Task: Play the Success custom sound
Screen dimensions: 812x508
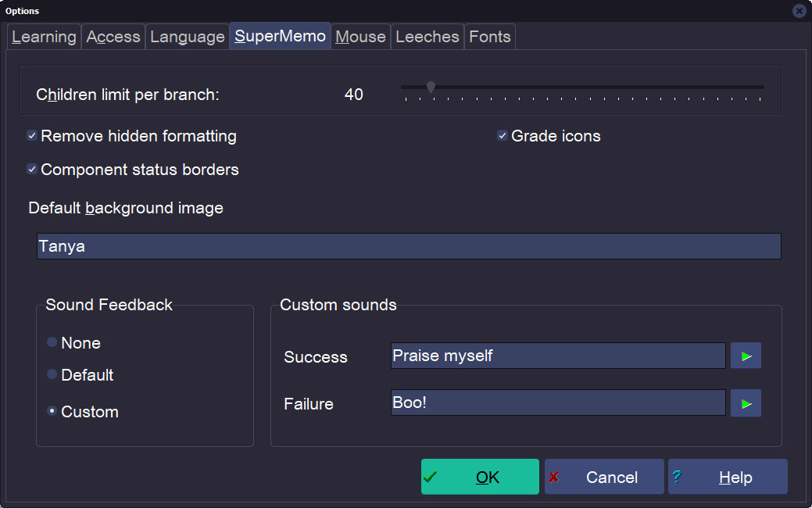Action: pyautogui.click(x=746, y=356)
